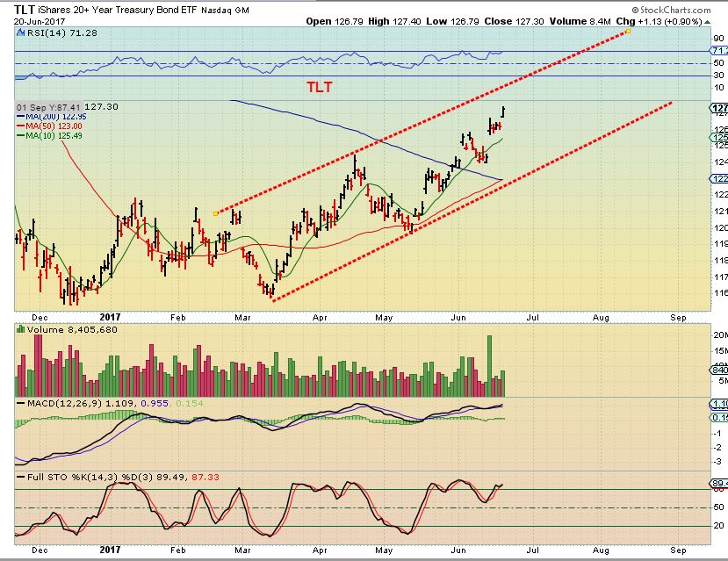Click the Chg +1.13 (+0.90%) value

659,21
